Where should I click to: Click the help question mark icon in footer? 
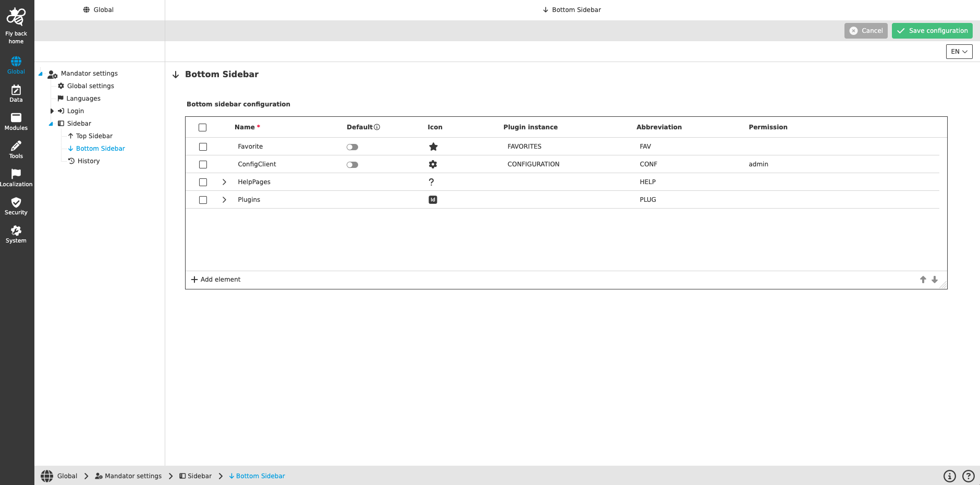[968, 476]
